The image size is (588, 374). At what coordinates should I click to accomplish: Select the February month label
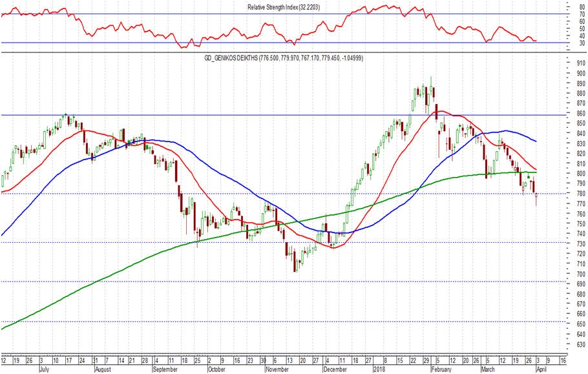pos(441,369)
